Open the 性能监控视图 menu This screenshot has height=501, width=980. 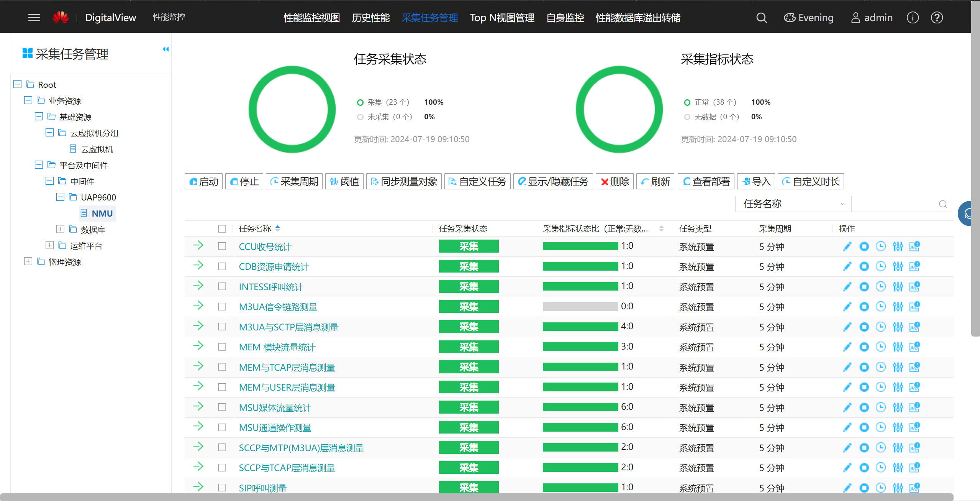coord(312,18)
